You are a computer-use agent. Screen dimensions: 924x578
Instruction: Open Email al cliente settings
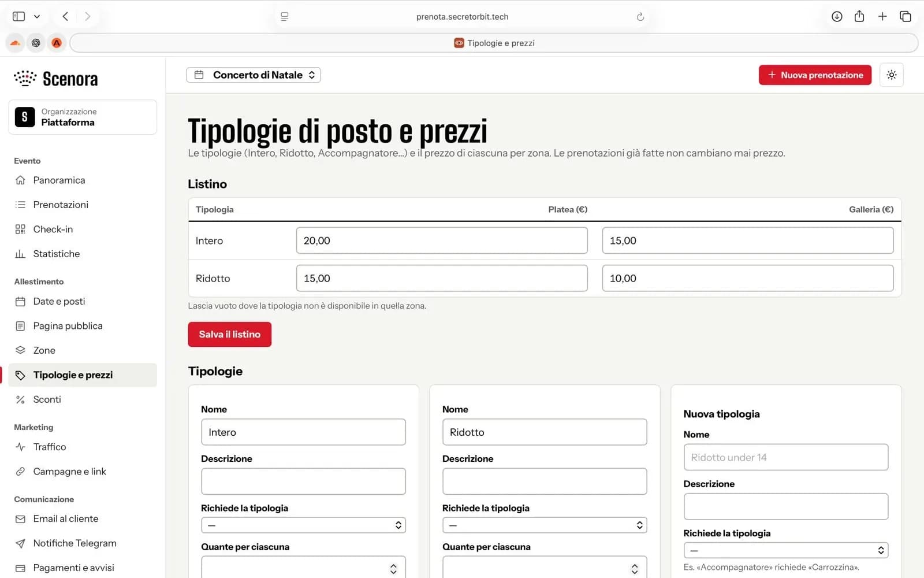[x=83, y=519]
